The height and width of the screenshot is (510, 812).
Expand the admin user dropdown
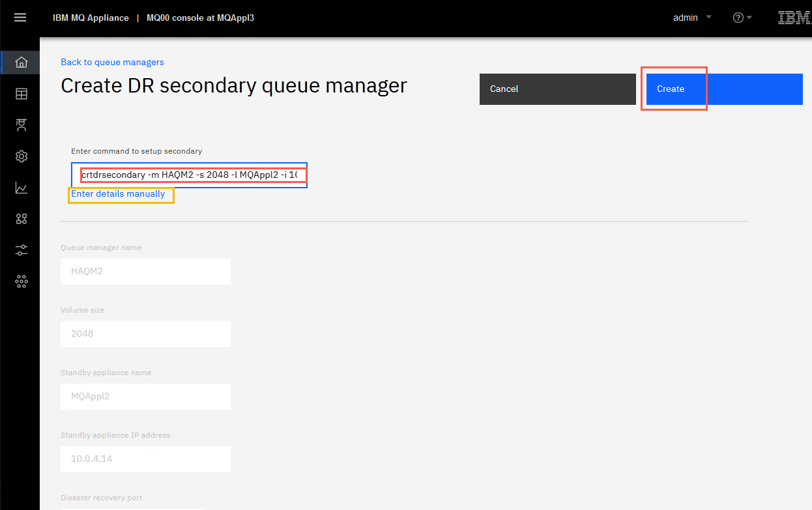tap(692, 18)
